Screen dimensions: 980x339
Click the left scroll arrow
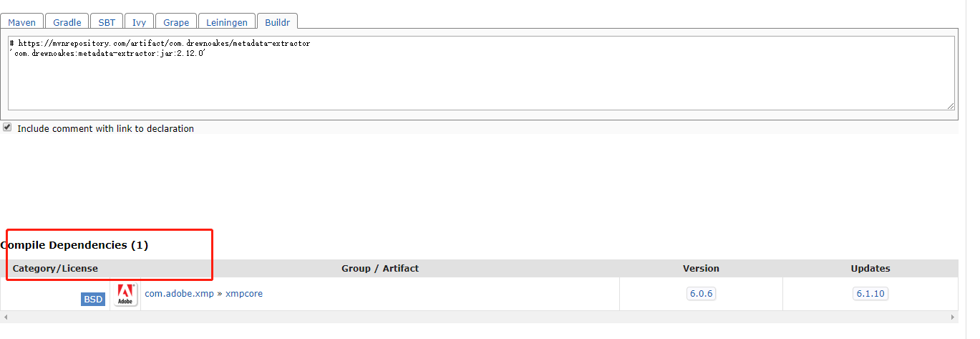coord(5,317)
